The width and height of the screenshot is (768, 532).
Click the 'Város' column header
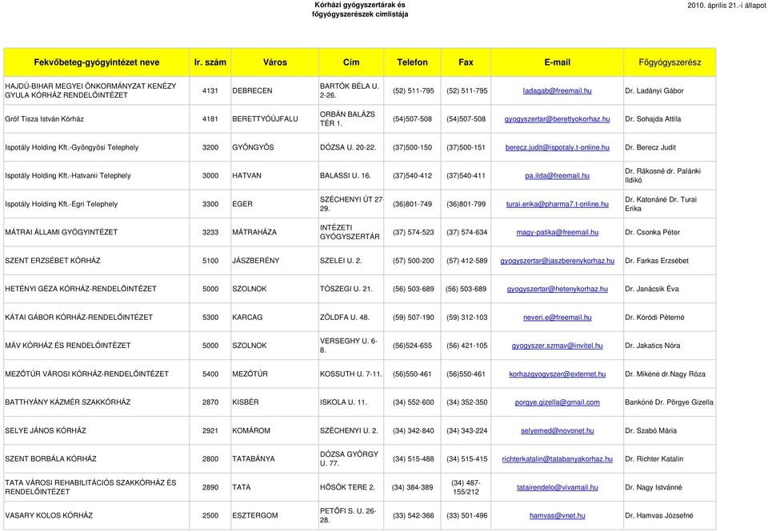point(274,62)
